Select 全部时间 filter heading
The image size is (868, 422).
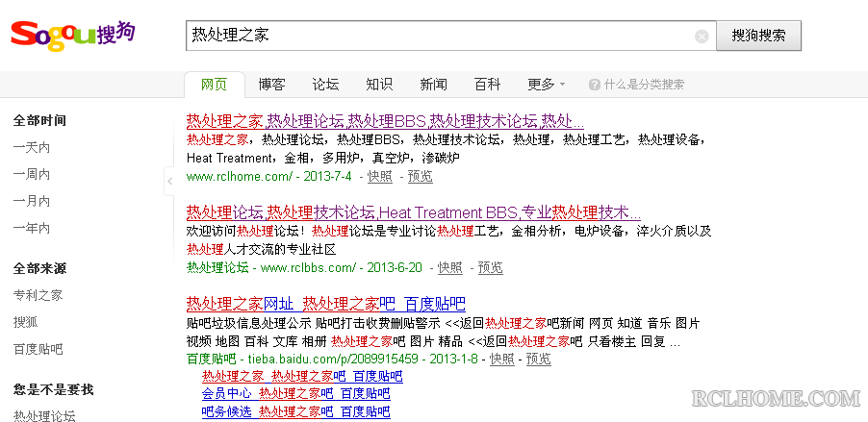coord(39,120)
